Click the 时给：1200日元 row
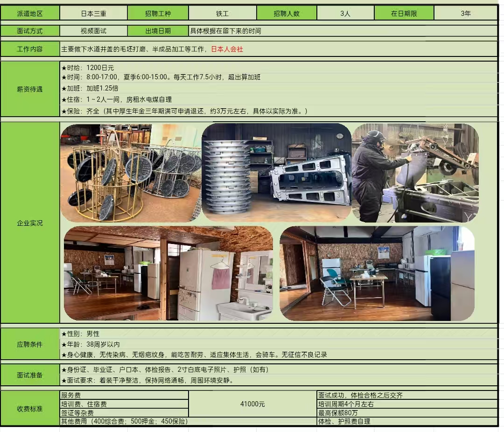Image resolution: width=504 pixels, height=432 pixels. [279, 68]
